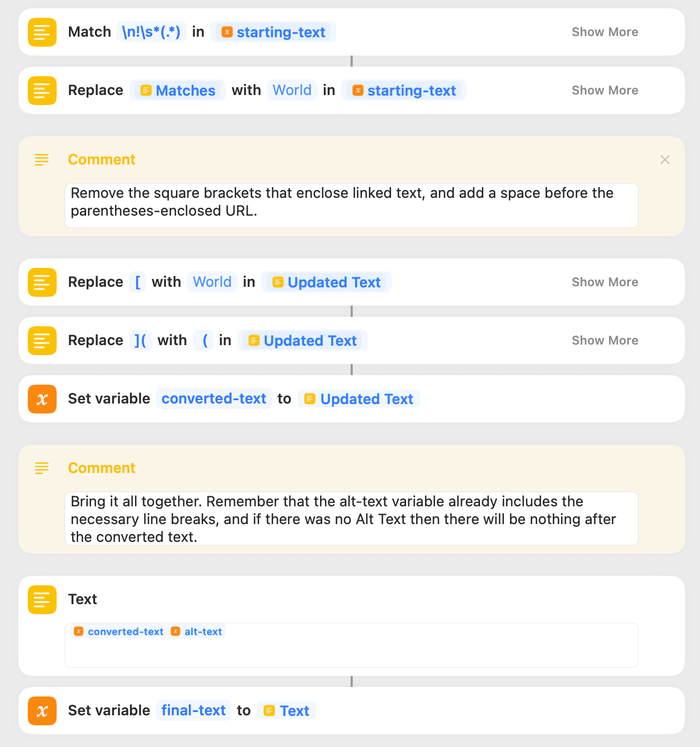Screen dimensions: 700x747
Task: Edit the square brackets comment text
Action: pos(352,206)
